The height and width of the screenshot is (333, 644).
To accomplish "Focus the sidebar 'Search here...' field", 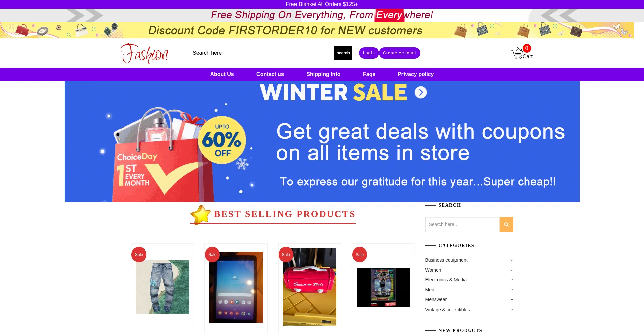I will [462, 224].
